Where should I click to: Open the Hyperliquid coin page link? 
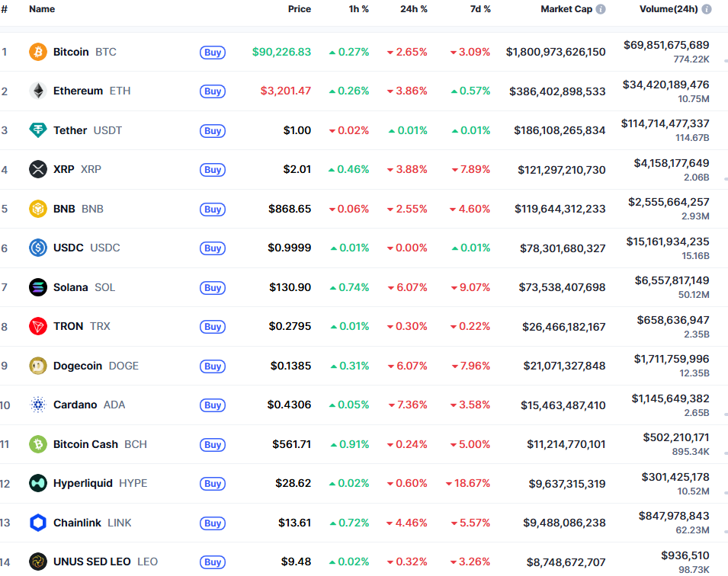pos(83,483)
